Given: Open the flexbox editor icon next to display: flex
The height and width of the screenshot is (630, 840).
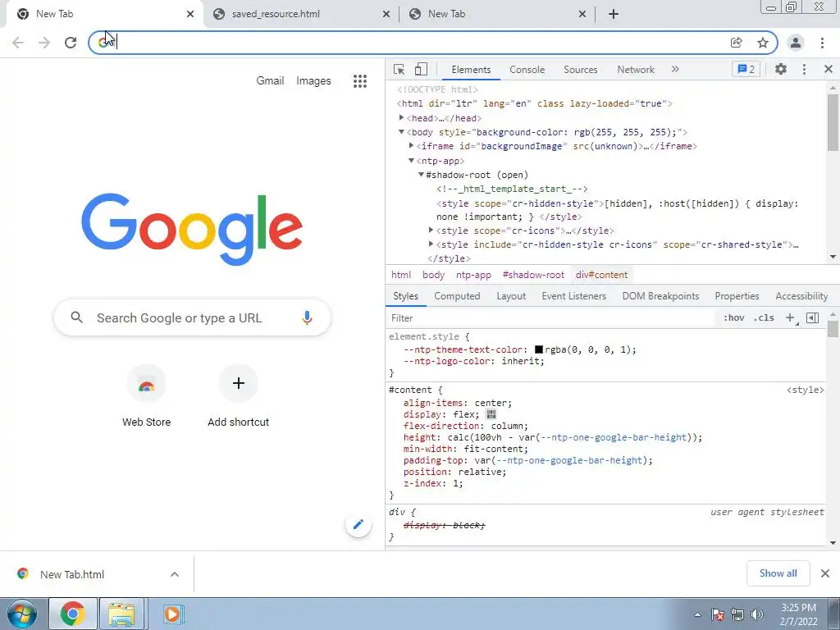Looking at the screenshot, I should (491, 414).
